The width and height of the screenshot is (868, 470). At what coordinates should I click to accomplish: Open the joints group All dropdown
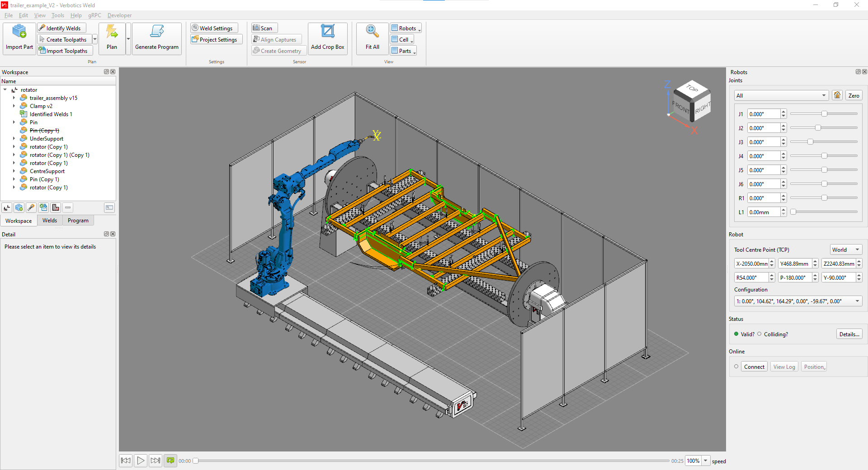pos(782,95)
